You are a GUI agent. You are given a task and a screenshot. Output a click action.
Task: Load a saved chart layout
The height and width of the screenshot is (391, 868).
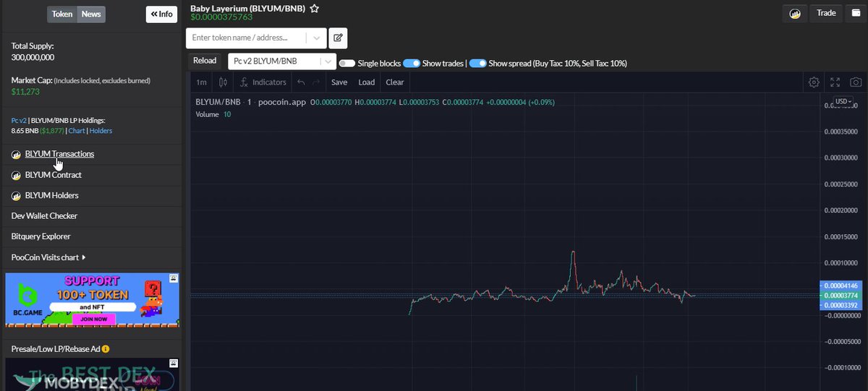click(x=367, y=82)
